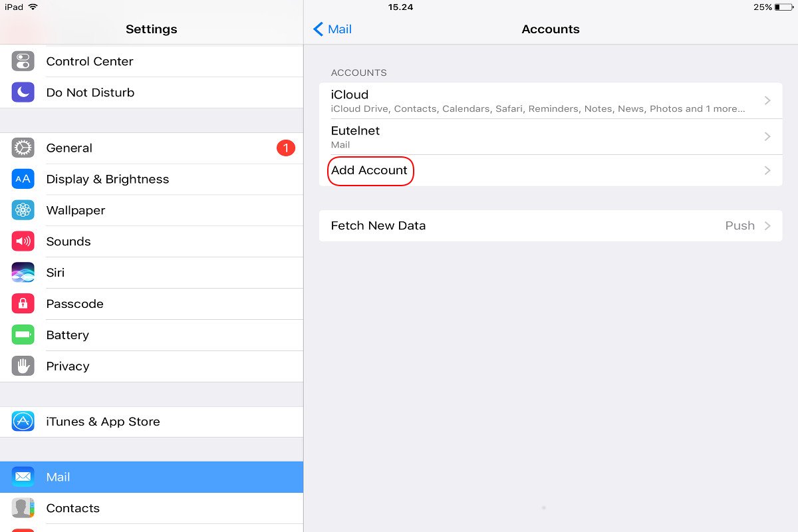Select the Display & Brightness icon
The width and height of the screenshot is (798, 532).
(23, 179)
